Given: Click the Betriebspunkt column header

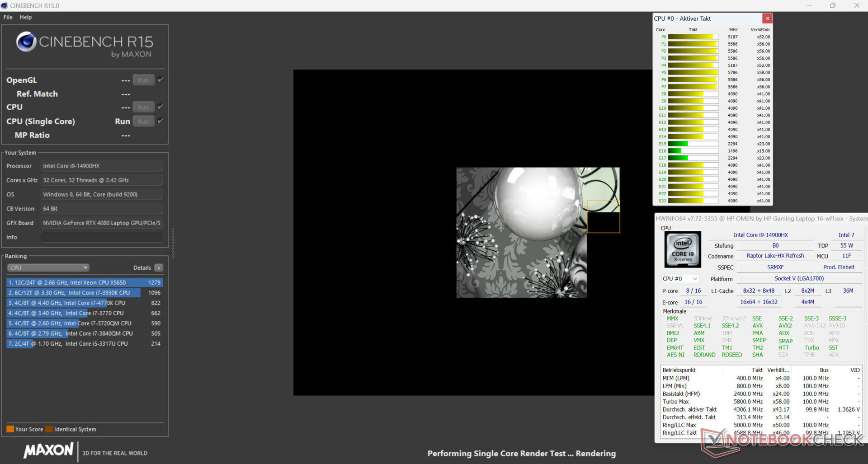Looking at the screenshot, I should 679,370.
